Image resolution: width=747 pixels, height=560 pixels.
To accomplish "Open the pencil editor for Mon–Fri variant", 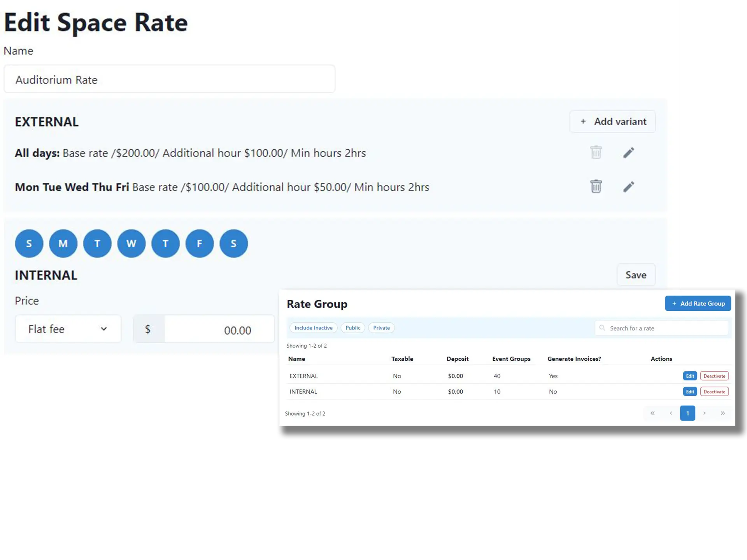I will coord(629,187).
